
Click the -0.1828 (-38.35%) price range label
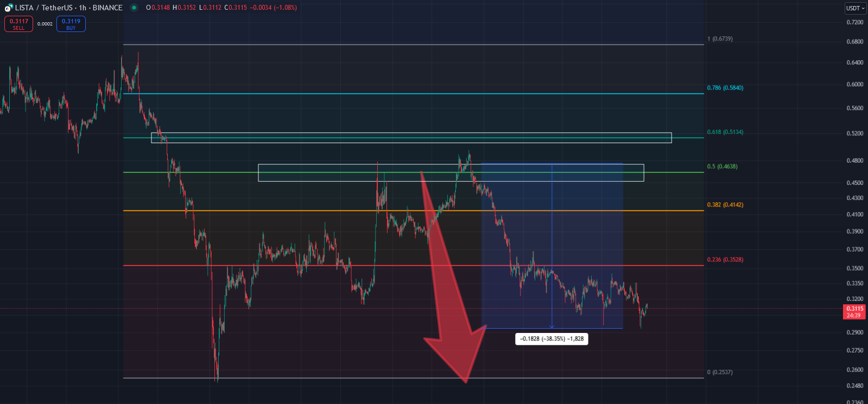(552, 339)
